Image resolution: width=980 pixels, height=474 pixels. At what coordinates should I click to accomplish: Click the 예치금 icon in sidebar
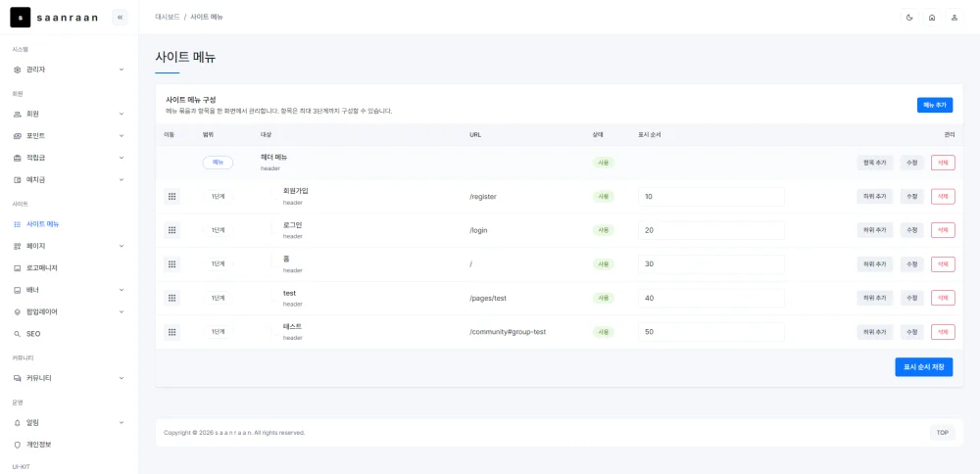[18, 180]
